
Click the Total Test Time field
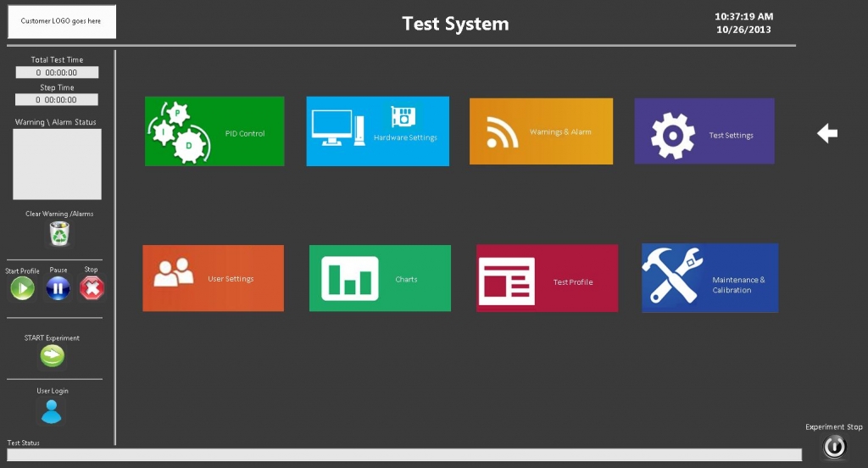coord(57,73)
